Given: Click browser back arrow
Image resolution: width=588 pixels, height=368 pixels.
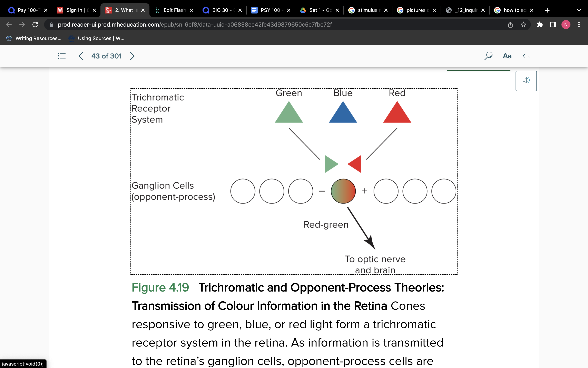Looking at the screenshot, I should click(x=9, y=24).
